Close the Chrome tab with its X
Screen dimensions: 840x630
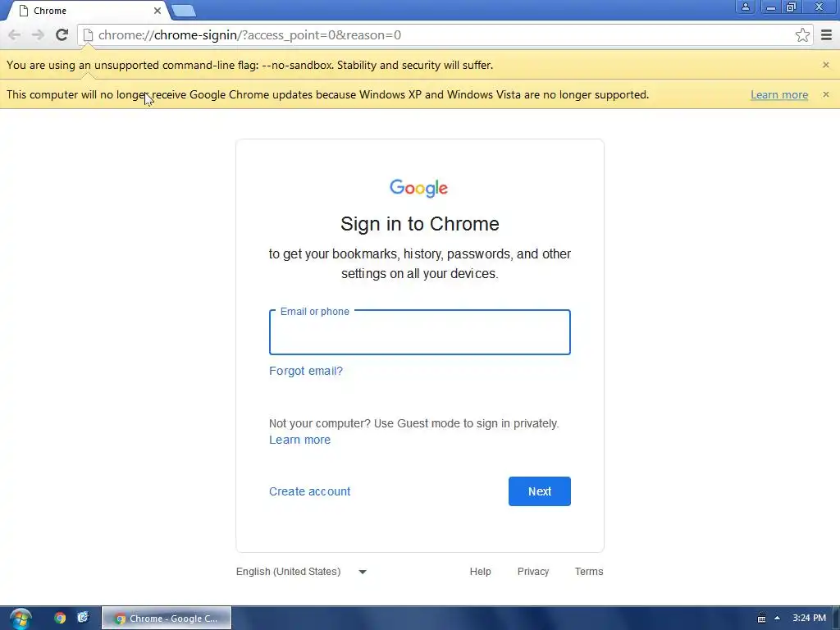click(157, 11)
